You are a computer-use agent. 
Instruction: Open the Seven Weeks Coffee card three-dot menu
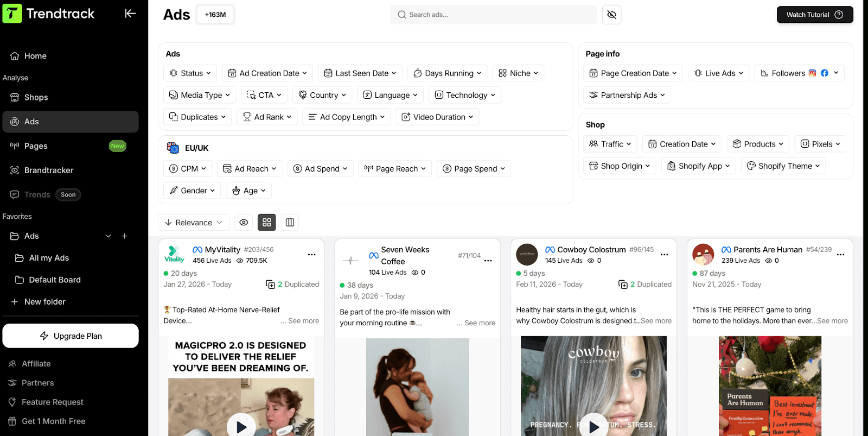(488, 261)
